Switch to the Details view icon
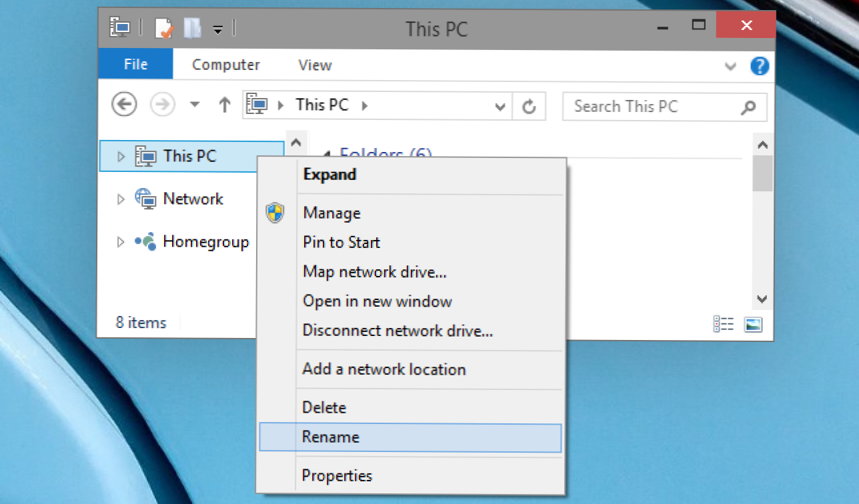 724,325
